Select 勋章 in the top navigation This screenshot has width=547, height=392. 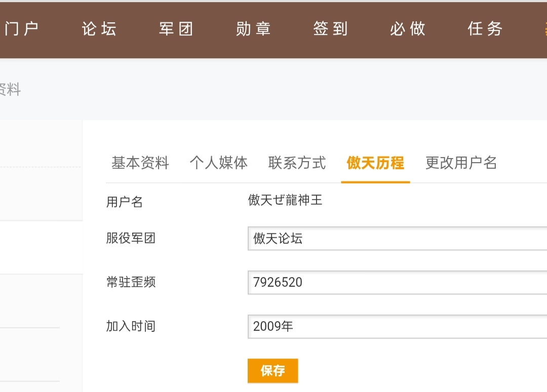253,29
